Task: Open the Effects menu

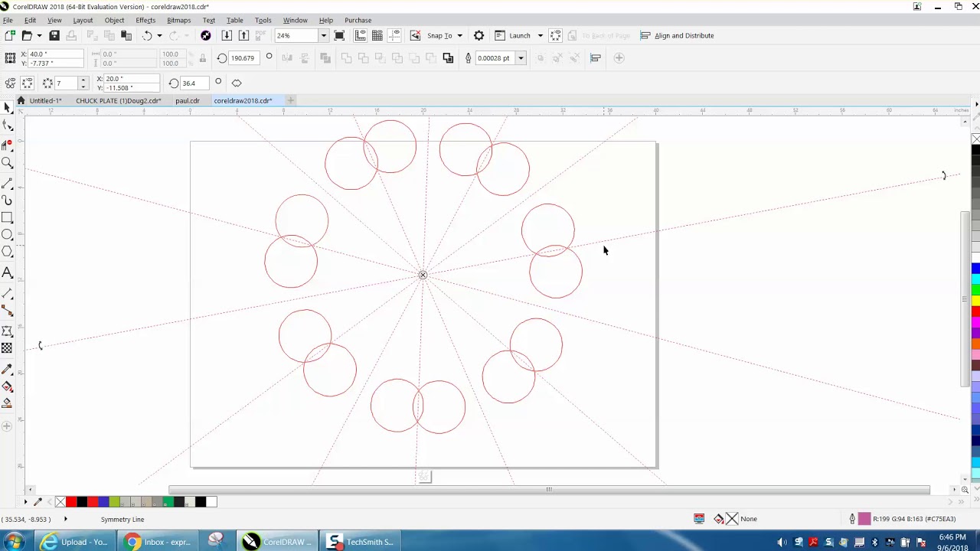Action: coord(145,20)
